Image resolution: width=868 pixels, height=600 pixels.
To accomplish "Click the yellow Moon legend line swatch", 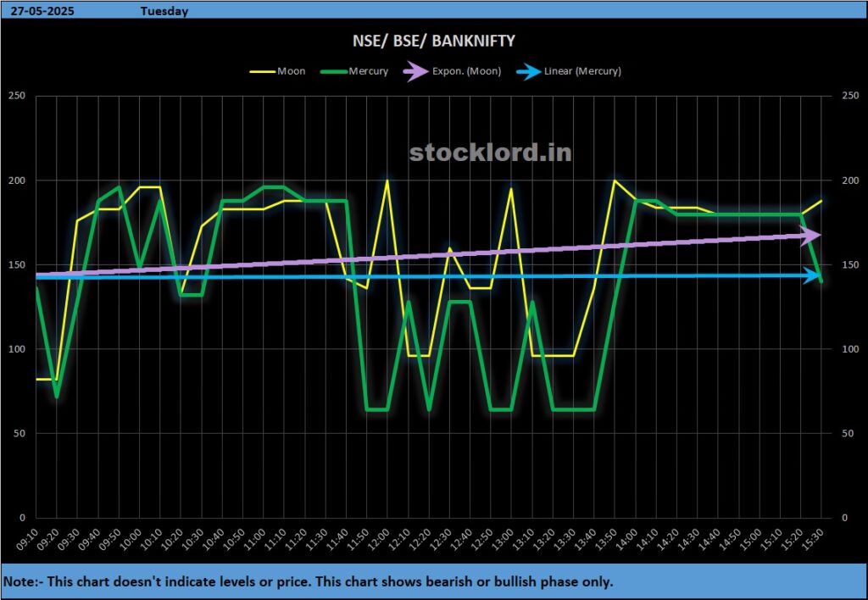I will [263, 72].
